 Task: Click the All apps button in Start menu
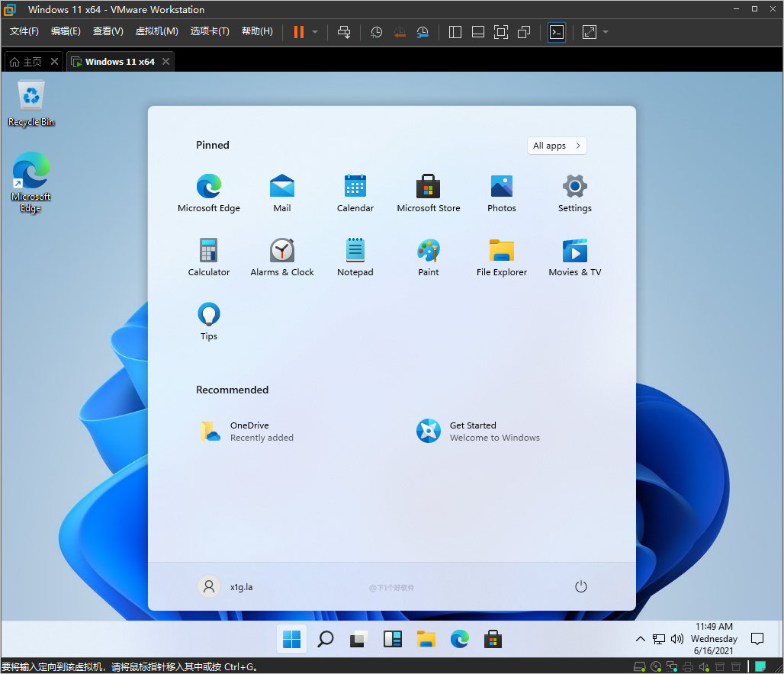(x=557, y=146)
